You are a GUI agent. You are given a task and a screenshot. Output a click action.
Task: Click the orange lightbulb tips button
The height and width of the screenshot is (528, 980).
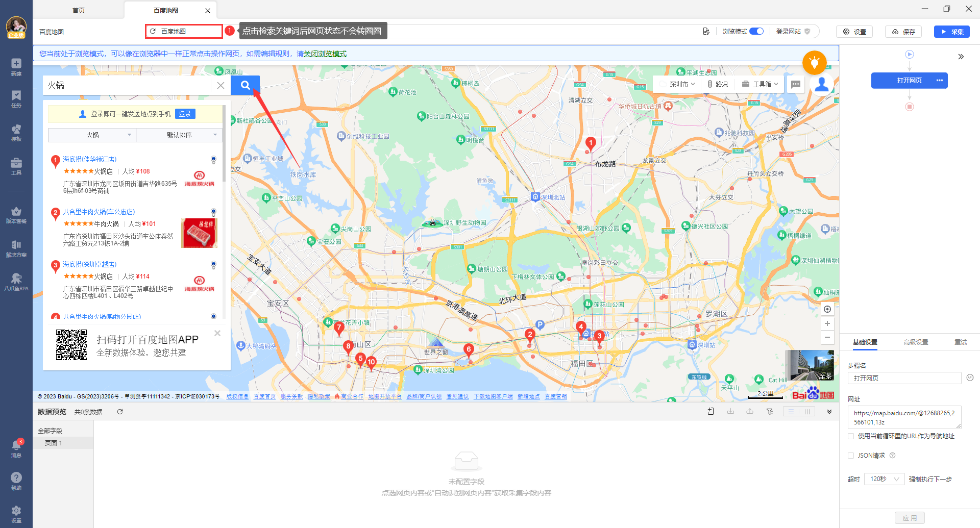point(814,63)
